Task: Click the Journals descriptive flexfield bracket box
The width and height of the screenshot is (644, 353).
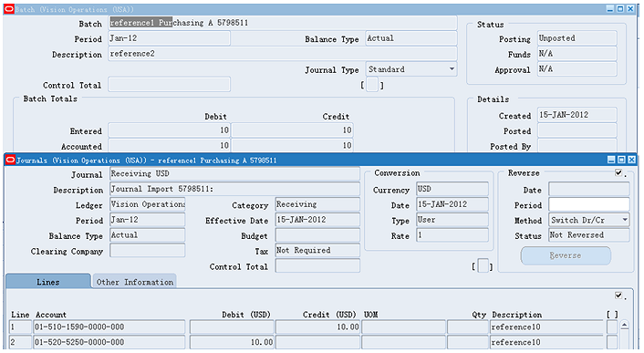Action: click(x=483, y=266)
